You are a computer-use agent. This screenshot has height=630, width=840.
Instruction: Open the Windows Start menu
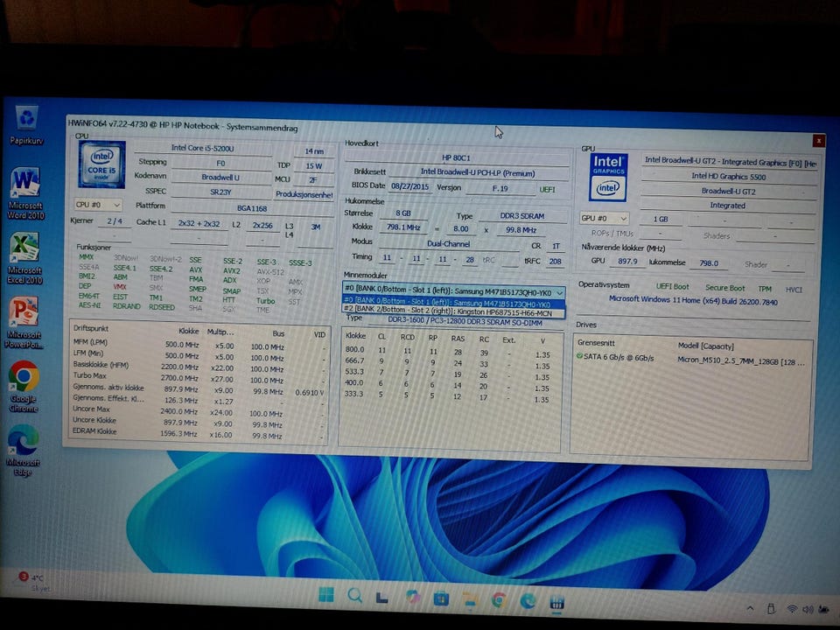(x=326, y=594)
